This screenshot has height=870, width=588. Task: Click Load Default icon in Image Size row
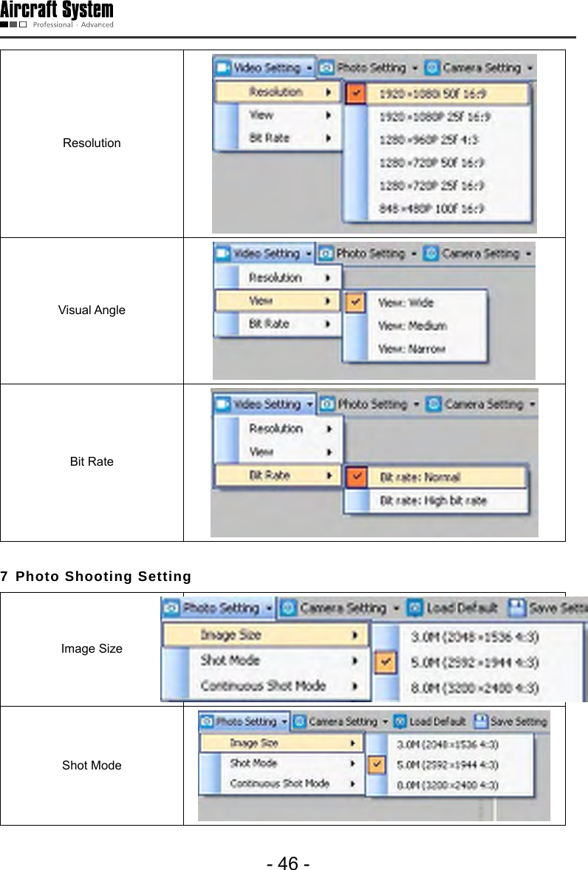click(415, 608)
